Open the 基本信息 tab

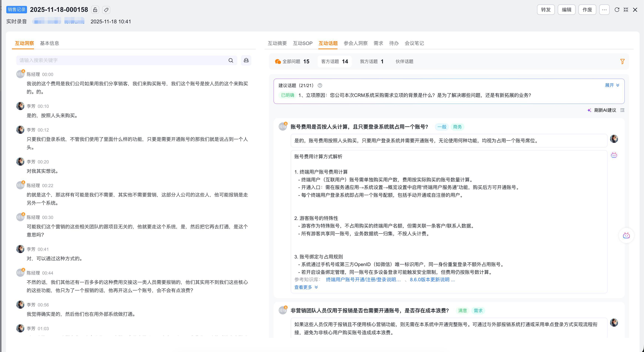pos(49,43)
